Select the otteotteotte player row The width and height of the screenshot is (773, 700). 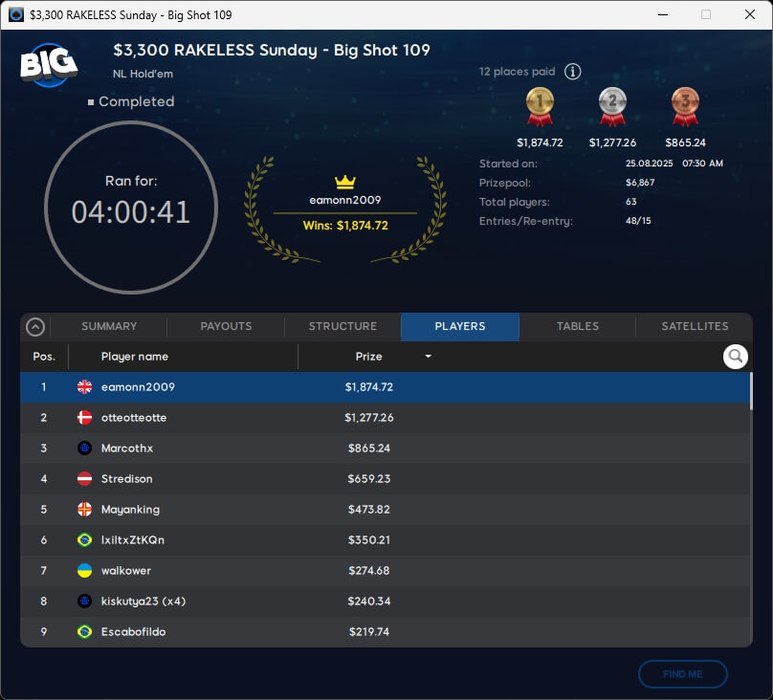(383, 418)
